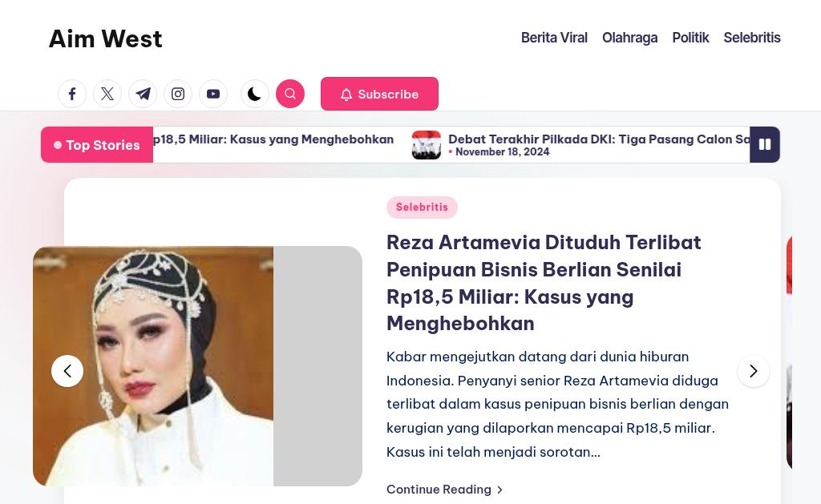Go to next slide with right chevron

754,371
